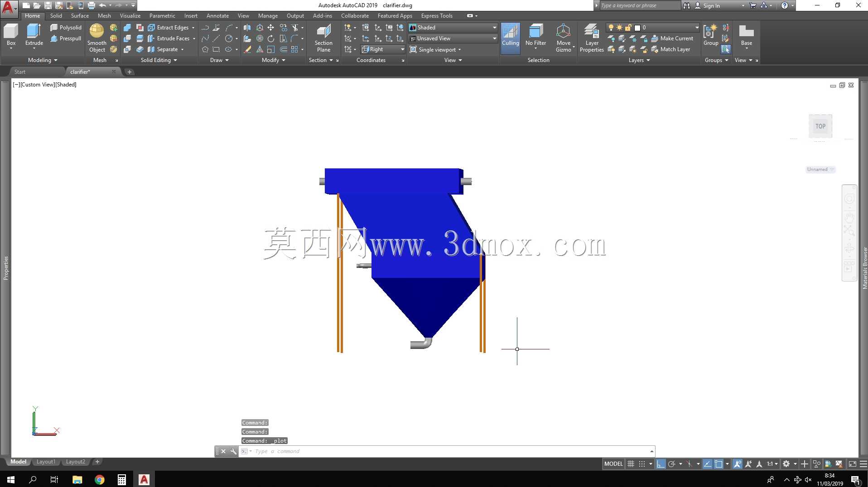Click the Move Gizmo tool
This screenshot has width=868, height=487.
pyautogui.click(x=564, y=38)
